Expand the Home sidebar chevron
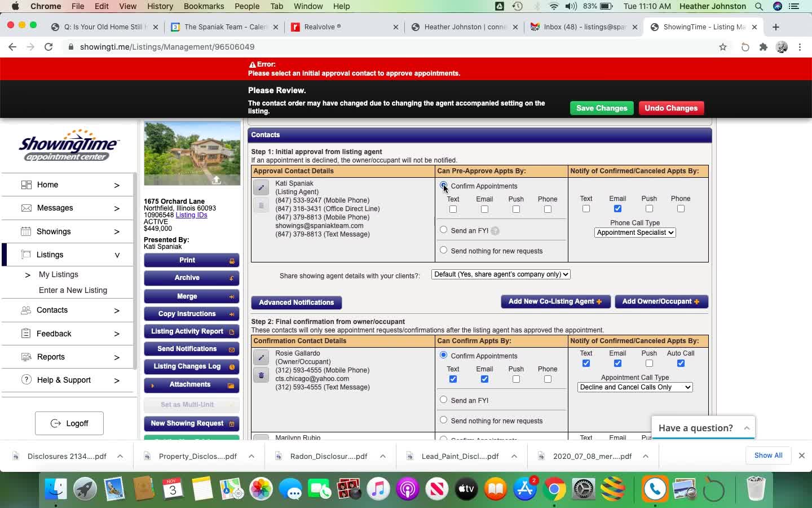 (117, 185)
